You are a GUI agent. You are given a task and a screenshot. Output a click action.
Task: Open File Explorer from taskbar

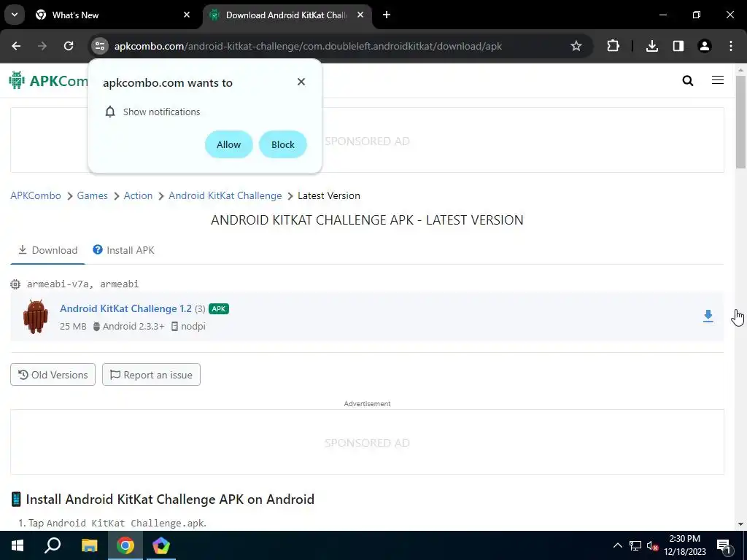89,545
